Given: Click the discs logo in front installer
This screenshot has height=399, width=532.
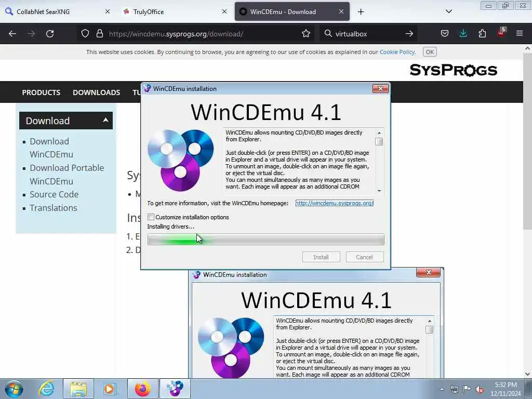Looking at the screenshot, I should pos(180,160).
